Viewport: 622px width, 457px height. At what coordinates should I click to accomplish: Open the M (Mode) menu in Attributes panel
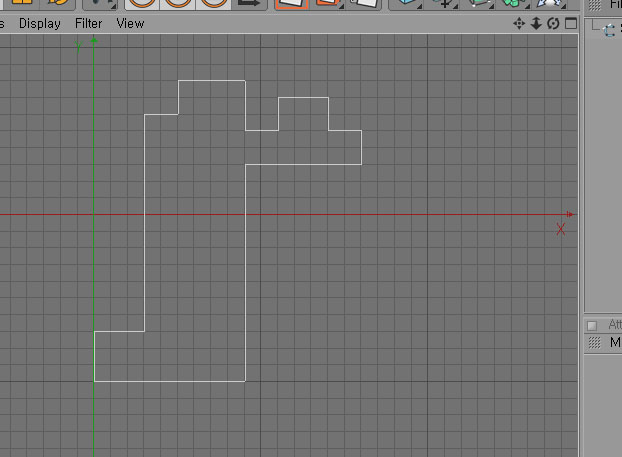(x=615, y=342)
